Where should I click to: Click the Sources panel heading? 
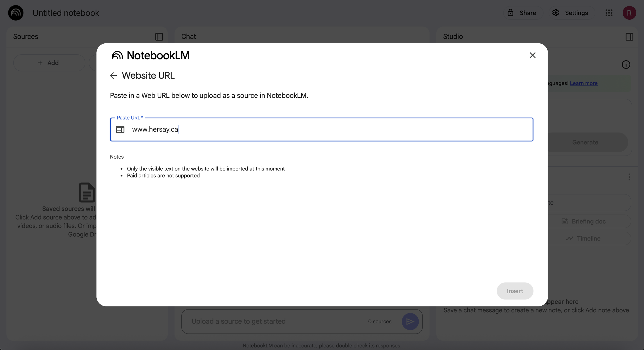point(26,37)
